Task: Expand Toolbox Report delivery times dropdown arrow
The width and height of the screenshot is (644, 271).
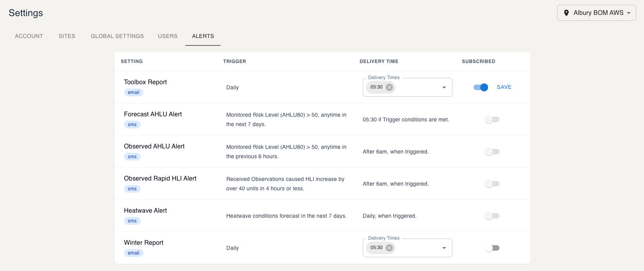Action: [444, 87]
